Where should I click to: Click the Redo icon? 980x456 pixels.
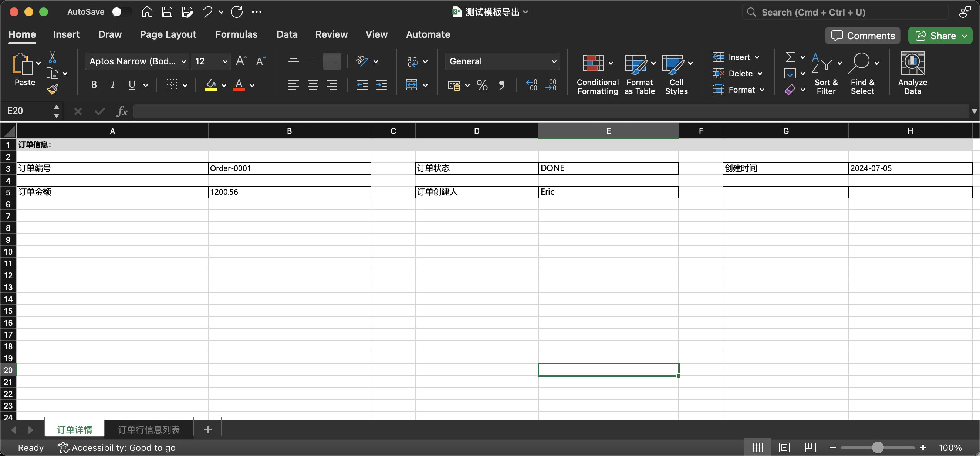237,12
